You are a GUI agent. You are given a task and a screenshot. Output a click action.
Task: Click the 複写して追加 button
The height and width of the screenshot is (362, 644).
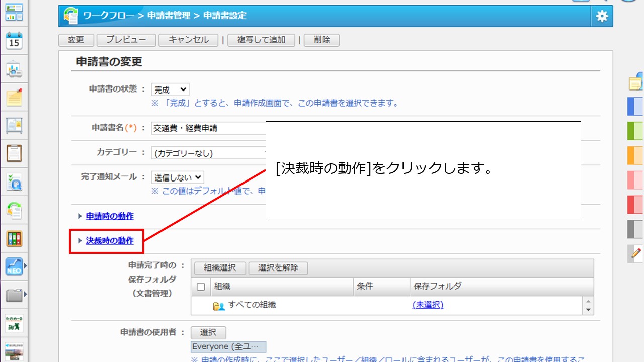pos(262,40)
